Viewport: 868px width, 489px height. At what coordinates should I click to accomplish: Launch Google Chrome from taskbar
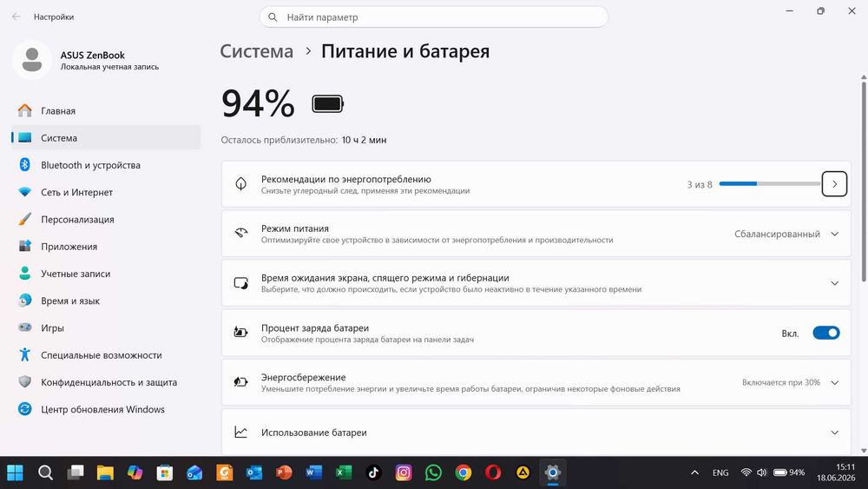(x=464, y=472)
